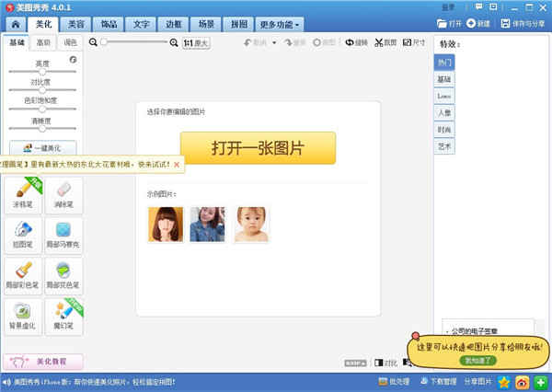Click the crop (裁剪) scissors tool

click(x=385, y=42)
